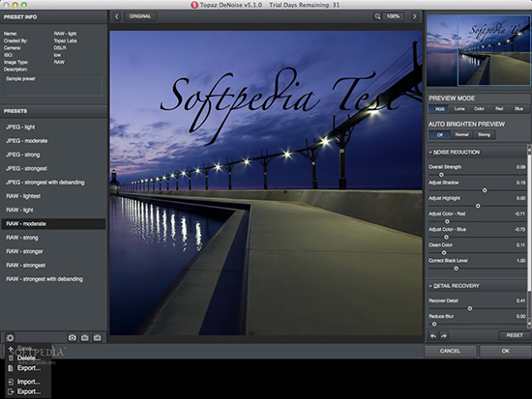Switch preview mode to Color
This screenshot has width=532, height=399.
click(x=479, y=109)
